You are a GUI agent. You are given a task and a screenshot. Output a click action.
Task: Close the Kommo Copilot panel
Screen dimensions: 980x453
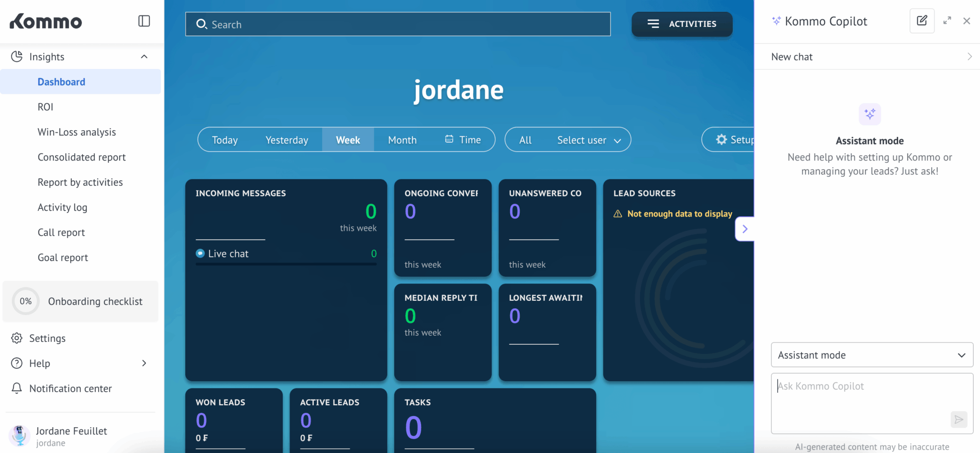point(967,21)
